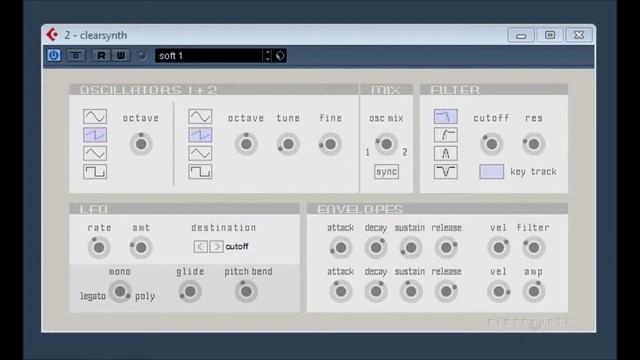Viewport: 640px width, 360px height.
Task: Click filter envelope decay knob
Action: point(376,247)
